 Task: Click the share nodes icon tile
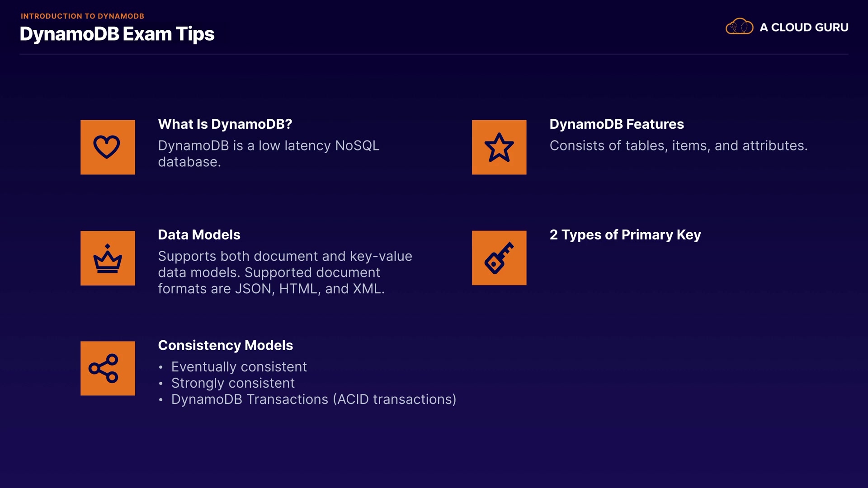pyautogui.click(x=108, y=368)
